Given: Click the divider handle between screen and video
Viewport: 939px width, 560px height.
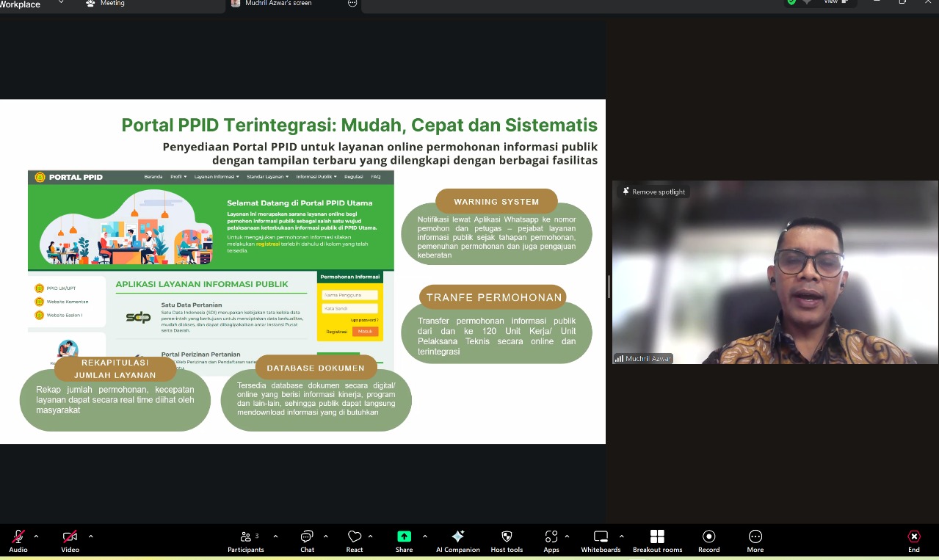Looking at the screenshot, I should [609, 286].
